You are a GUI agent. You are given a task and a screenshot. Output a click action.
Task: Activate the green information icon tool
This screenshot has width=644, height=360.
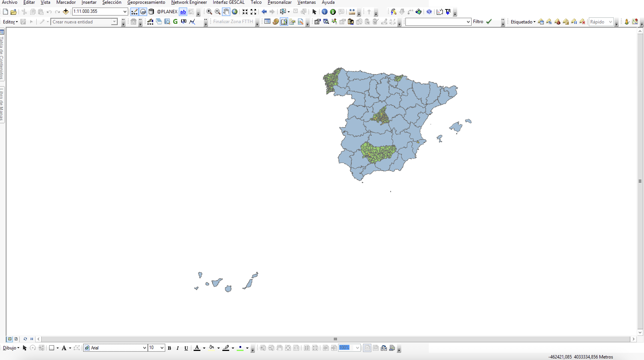(x=333, y=12)
